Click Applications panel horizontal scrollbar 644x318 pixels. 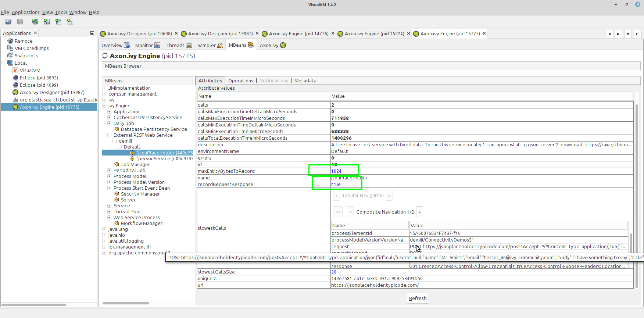tap(34, 305)
